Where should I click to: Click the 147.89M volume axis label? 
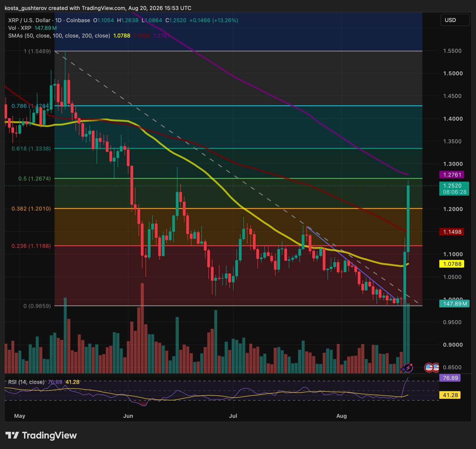(x=454, y=304)
